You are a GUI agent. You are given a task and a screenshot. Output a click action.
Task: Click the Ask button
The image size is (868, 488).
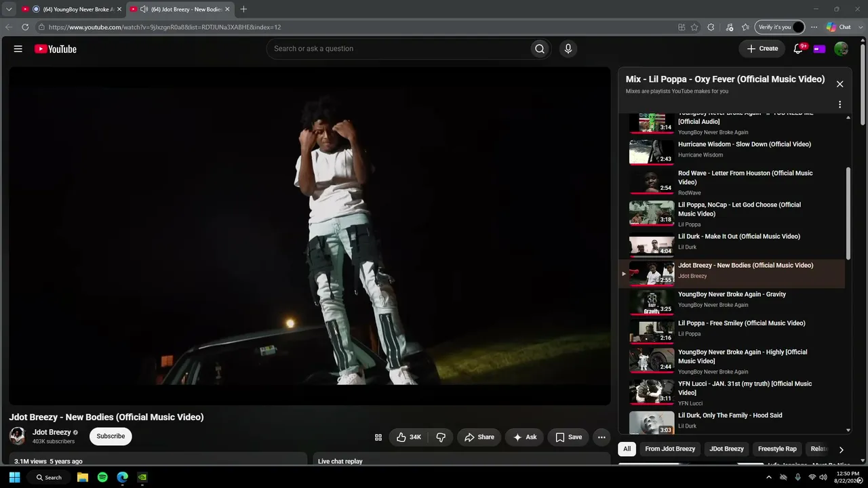click(x=525, y=437)
